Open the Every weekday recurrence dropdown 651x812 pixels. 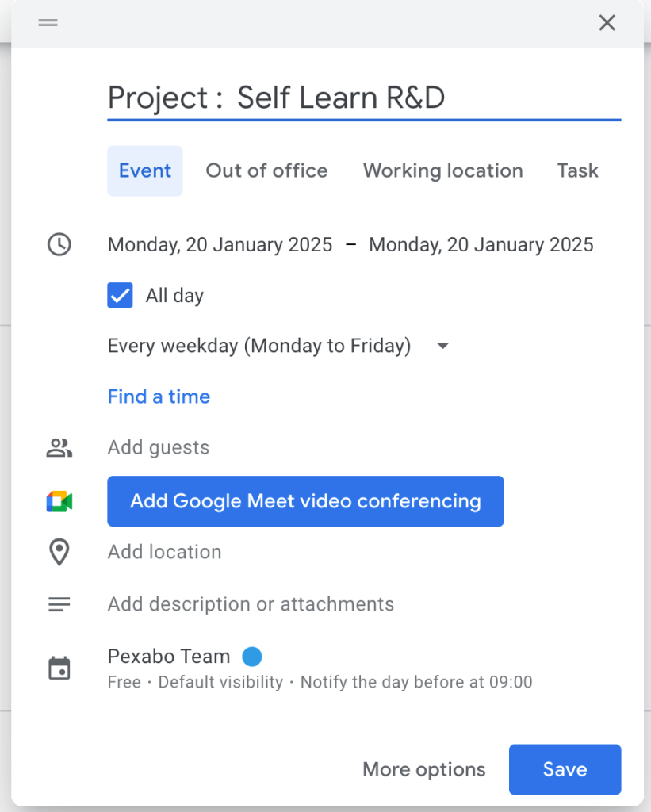click(x=278, y=346)
